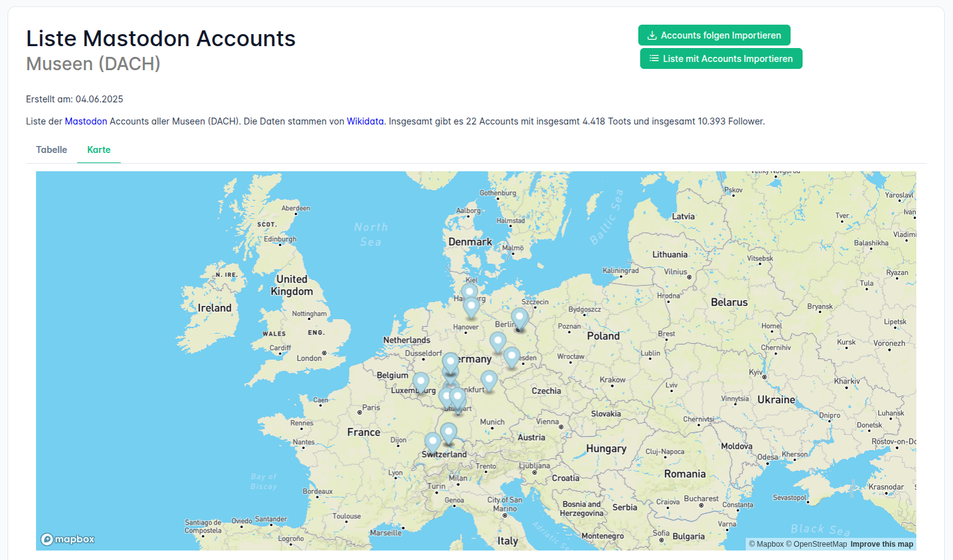The width and height of the screenshot is (953, 560).
Task: Select the map marker on Berlin
Action: tap(519, 320)
